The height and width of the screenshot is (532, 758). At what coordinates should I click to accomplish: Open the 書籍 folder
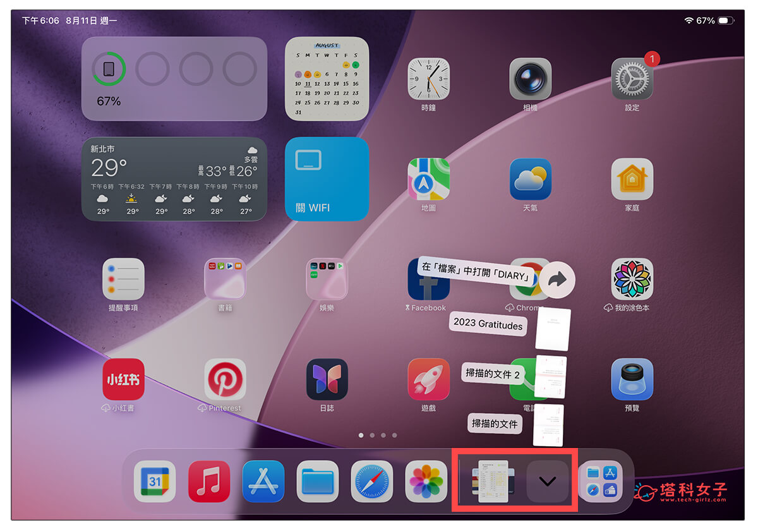click(x=225, y=278)
